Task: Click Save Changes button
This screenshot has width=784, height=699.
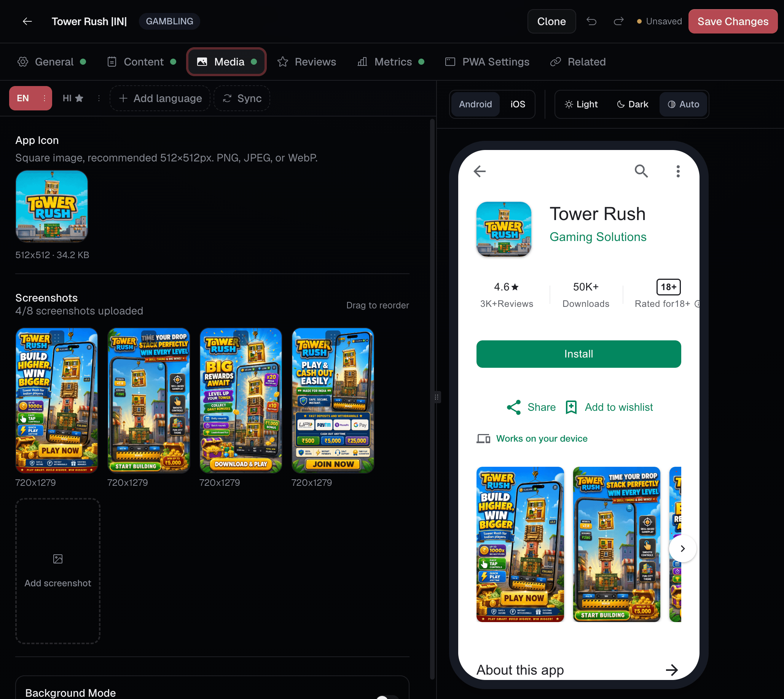Action: pyautogui.click(x=733, y=21)
